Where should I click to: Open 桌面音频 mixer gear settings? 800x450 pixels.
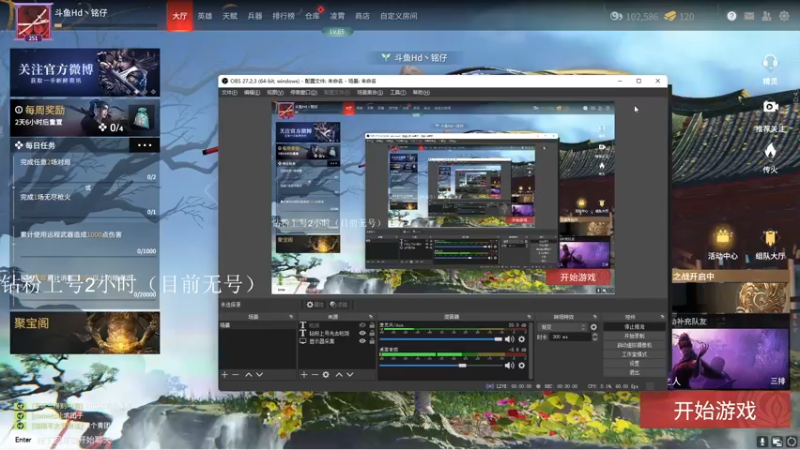coord(521,365)
